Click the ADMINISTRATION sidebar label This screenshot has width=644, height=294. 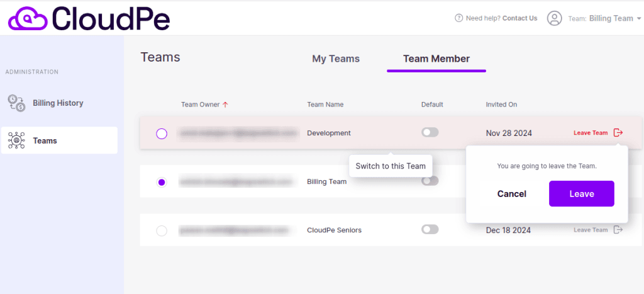coord(31,72)
